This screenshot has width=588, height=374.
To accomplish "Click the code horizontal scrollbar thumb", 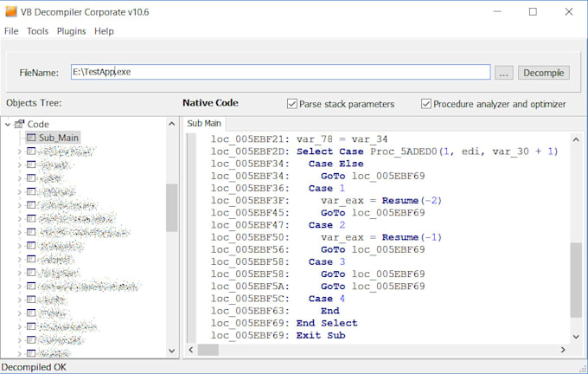I will point(208,350).
